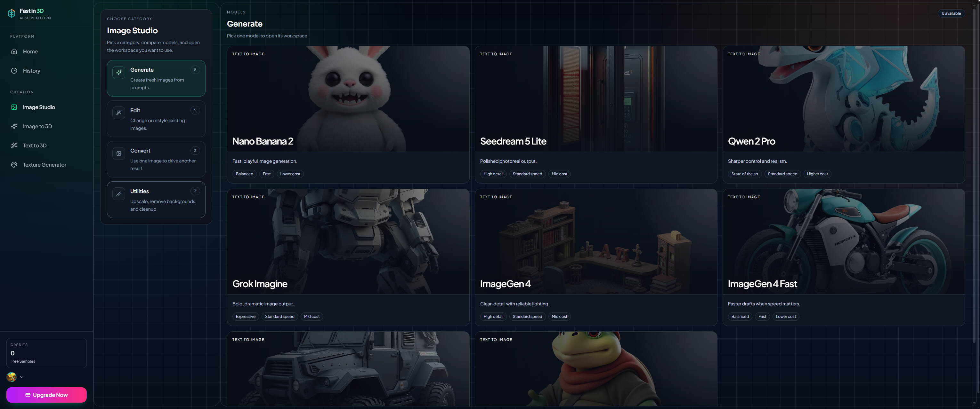This screenshot has width=980, height=409.
Task: Click Lower cost tag on ImageGen 4 Fast
Action: [786, 317]
